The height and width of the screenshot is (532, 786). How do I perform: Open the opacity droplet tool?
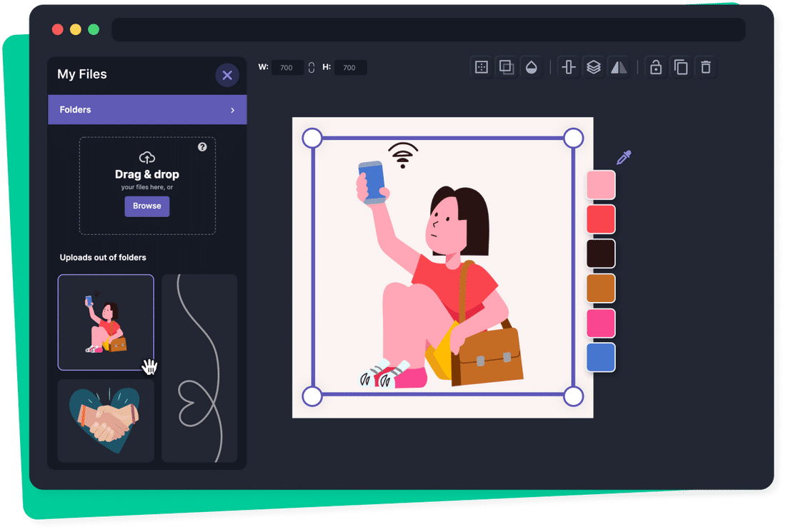pos(531,67)
